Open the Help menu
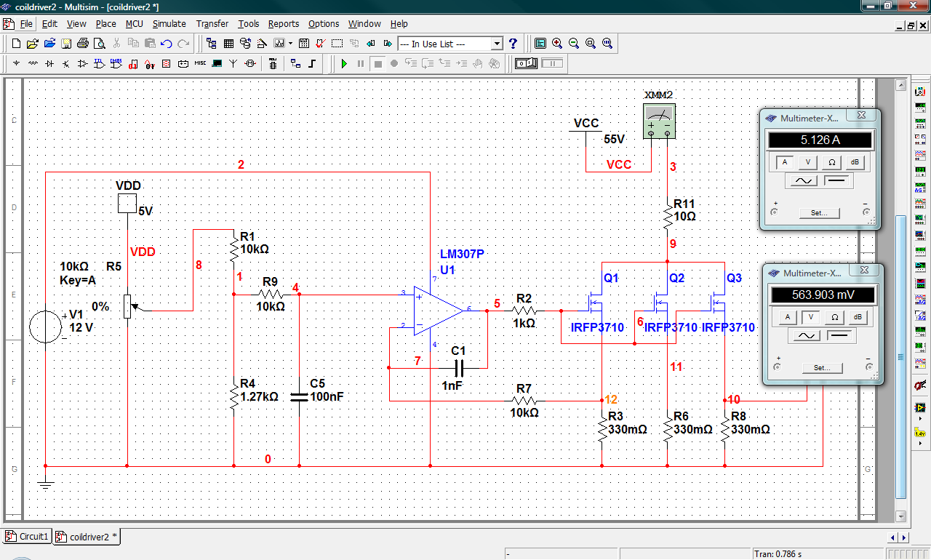 tap(399, 24)
